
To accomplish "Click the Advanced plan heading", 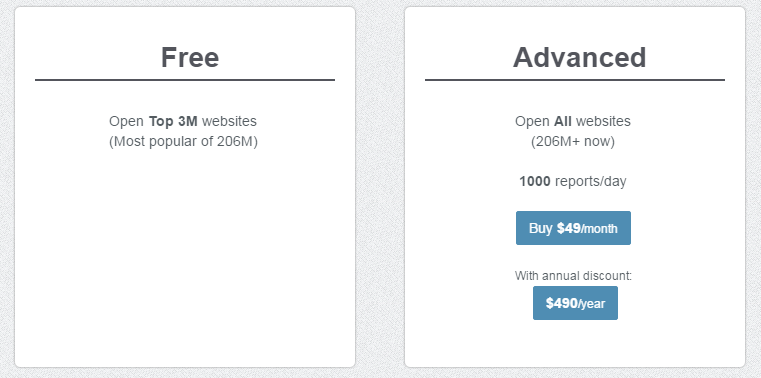I will [x=579, y=57].
